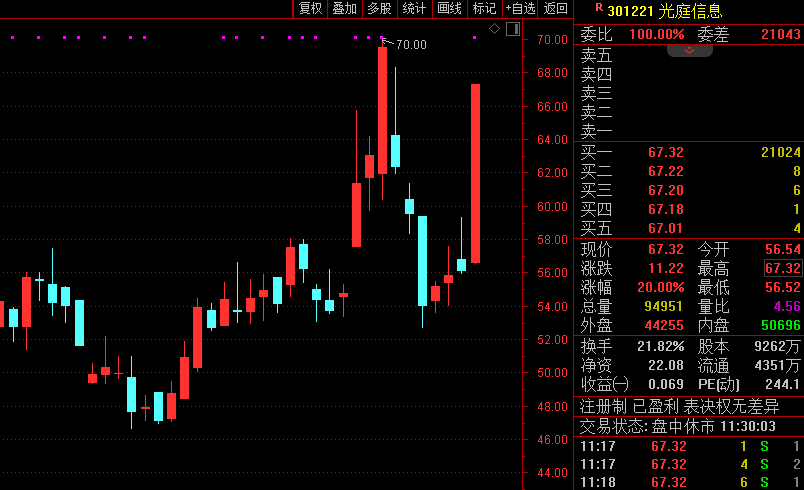This screenshot has width=804, height=490.
Task: Select the 买三 price 67.20
Action: 666,190
